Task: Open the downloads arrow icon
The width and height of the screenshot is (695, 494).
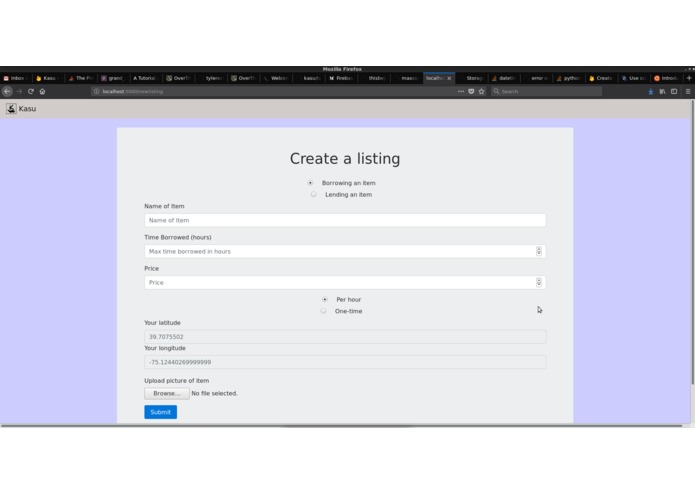Action: (651, 91)
